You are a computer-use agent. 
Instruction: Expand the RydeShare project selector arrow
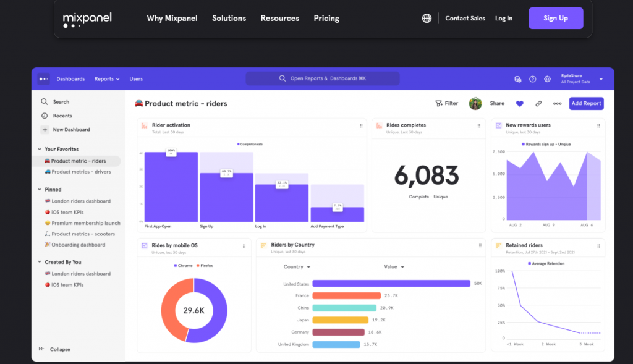[x=601, y=79]
